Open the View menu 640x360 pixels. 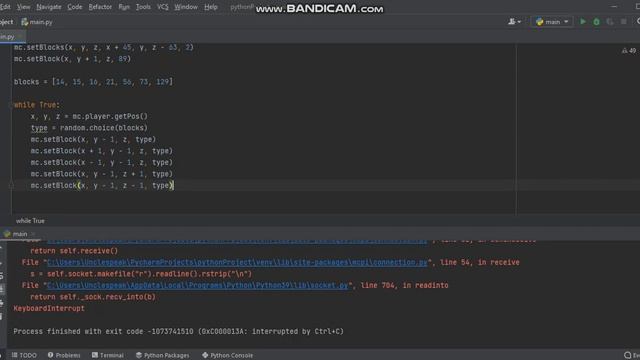coord(23,7)
